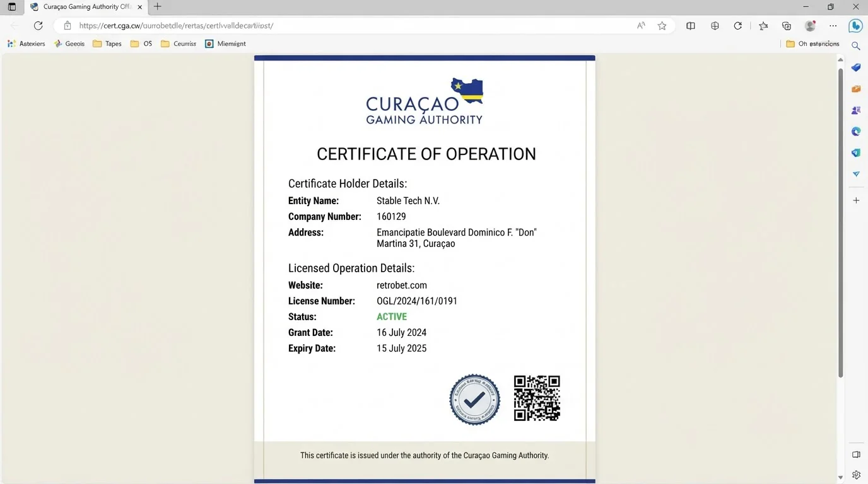868x484 pixels.
Task: Open the Geeois bookmark
Action: click(69, 43)
